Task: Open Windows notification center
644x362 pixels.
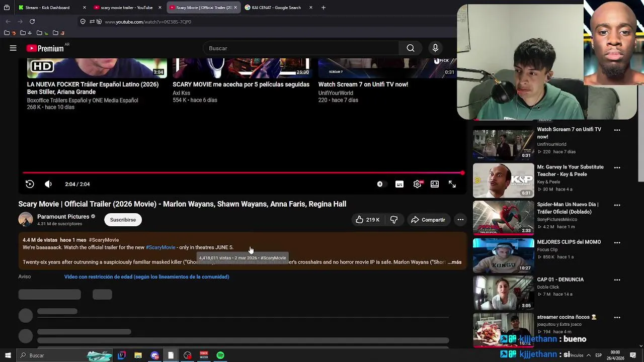Action: click(633, 355)
